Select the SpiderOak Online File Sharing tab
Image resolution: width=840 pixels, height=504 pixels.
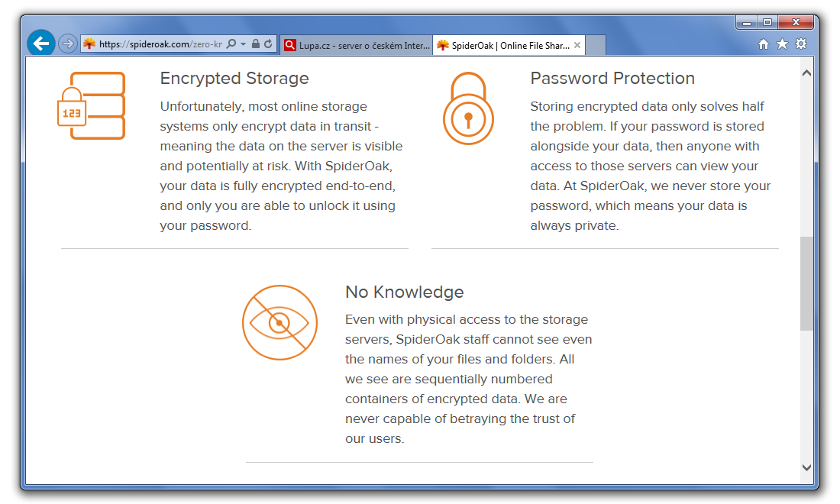504,45
